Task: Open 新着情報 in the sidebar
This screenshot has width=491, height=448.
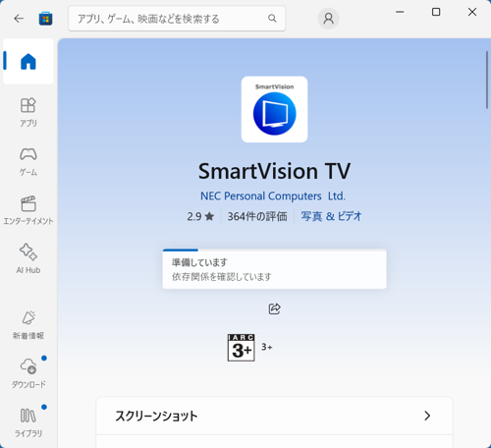Action: click(x=28, y=325)
